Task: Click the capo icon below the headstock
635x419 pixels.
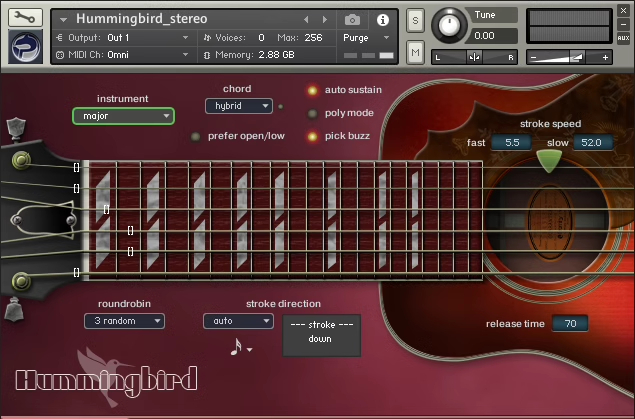Action: coord(15,310)
